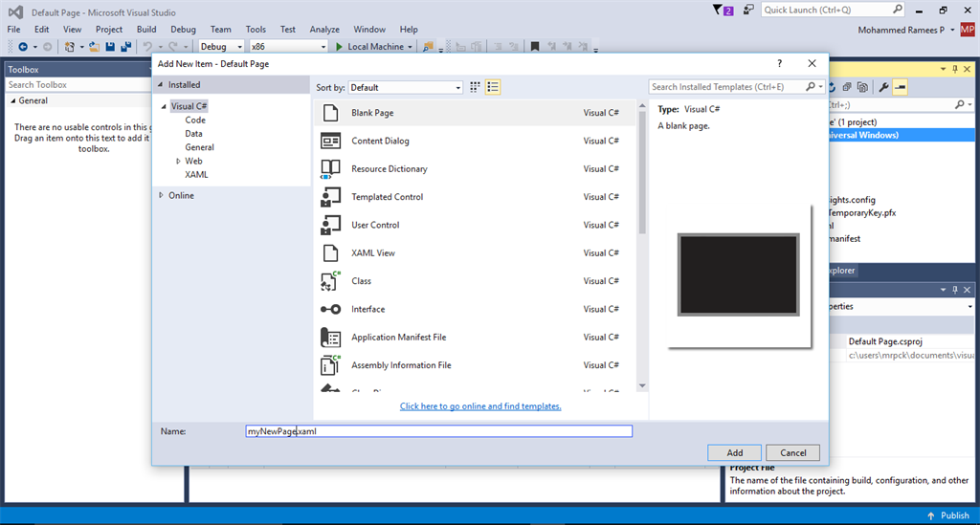The width and height of the screenshot is (980, 525).
Task: Select the XAML category in tree
Action: click(196, 175)
